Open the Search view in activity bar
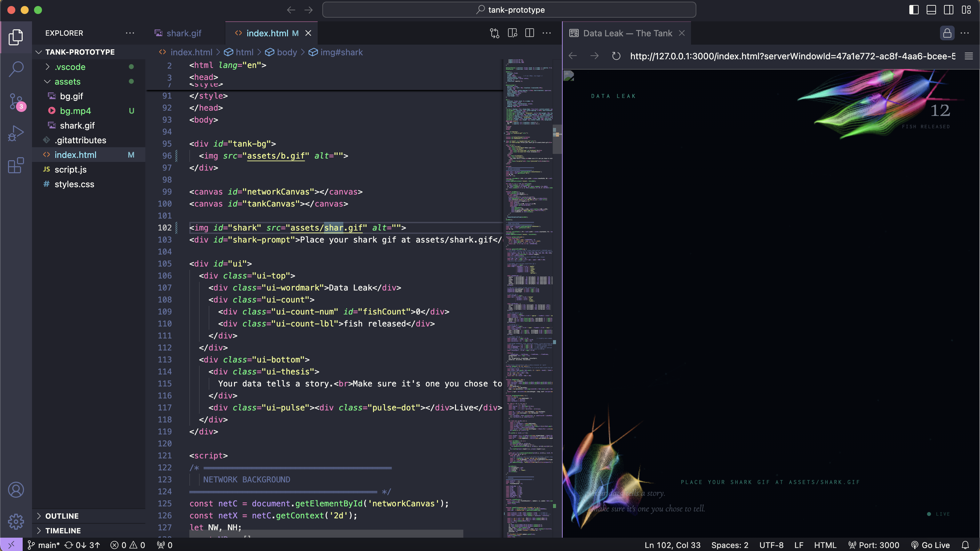980x551 pixels. (x=16, y=69)
